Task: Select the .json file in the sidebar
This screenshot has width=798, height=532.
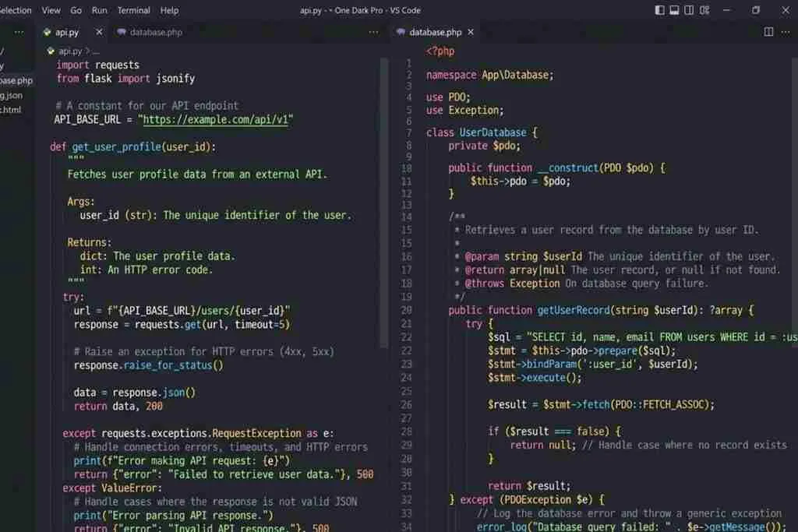Action: click(x=11, y=95)
